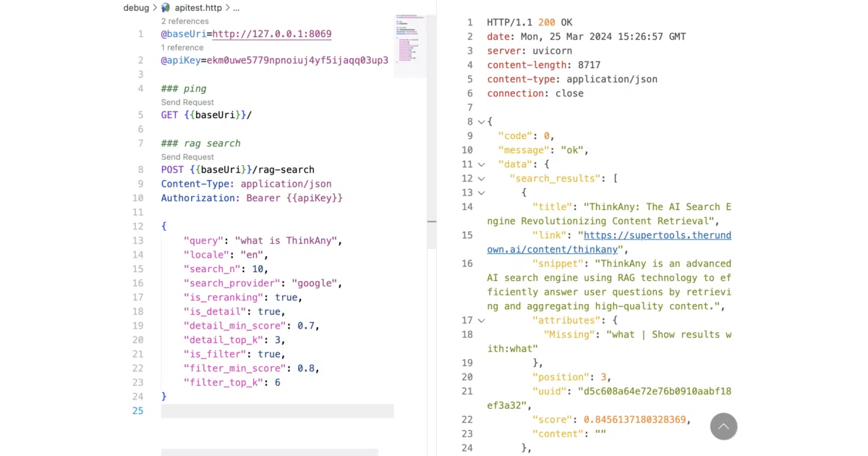This screenshot has height=456, width=868.
Task: Show the 2 references code lens
Action: (x=184, y=22)
